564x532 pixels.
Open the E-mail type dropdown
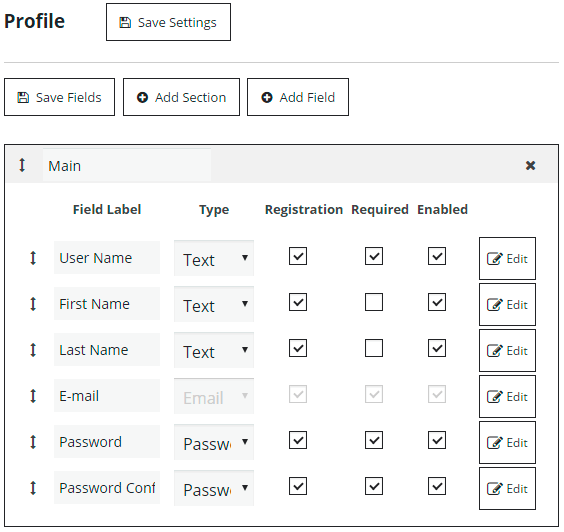tap(214, 396)
